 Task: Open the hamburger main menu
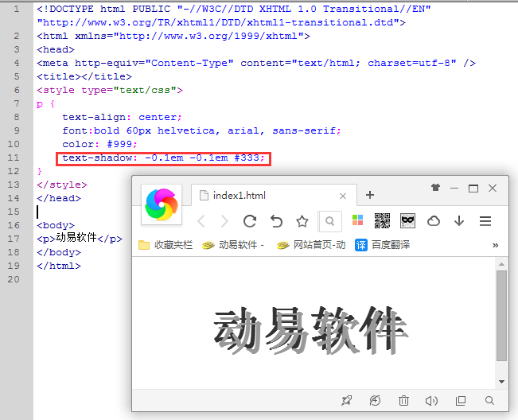485,221
